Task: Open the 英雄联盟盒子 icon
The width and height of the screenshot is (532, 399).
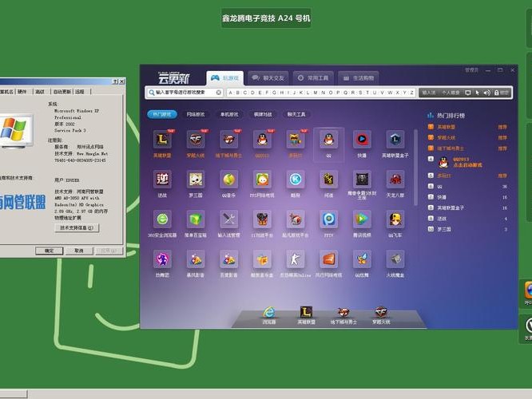Action: [x=395, y=140]
